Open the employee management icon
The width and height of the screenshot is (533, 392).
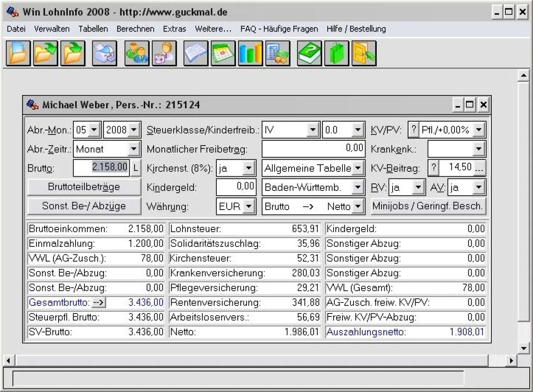click(137, 53)
